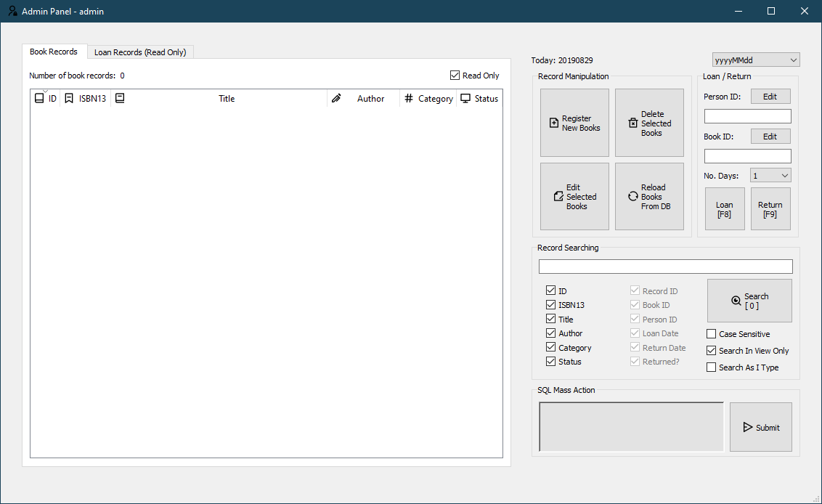Click the Delete Selected Books trash icon
This screenshot has height=504, width=822.
[633, 123]
